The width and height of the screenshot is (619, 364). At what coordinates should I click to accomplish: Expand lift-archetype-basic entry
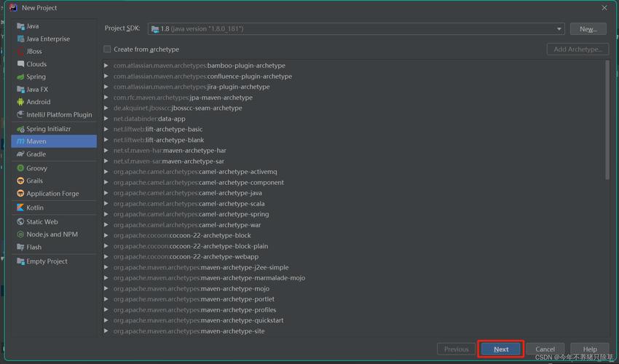(106, 129)
